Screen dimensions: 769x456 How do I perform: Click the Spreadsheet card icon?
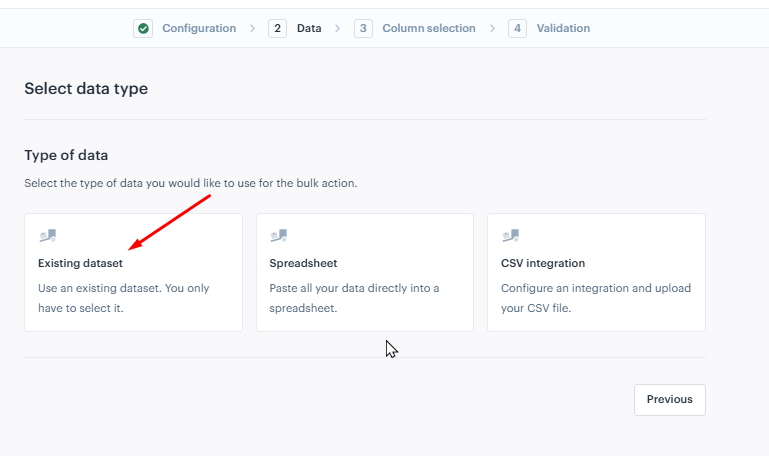click(279, 235)
